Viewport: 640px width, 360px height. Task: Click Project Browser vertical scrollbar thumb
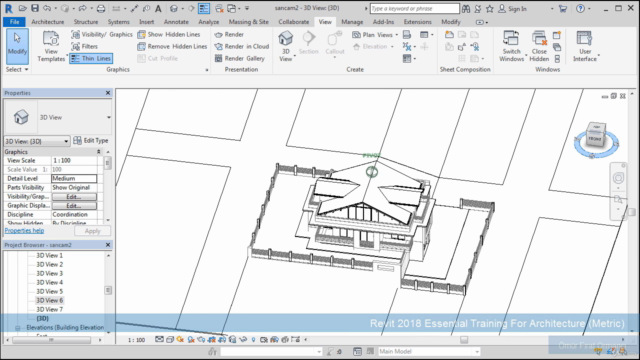[108, 291]
